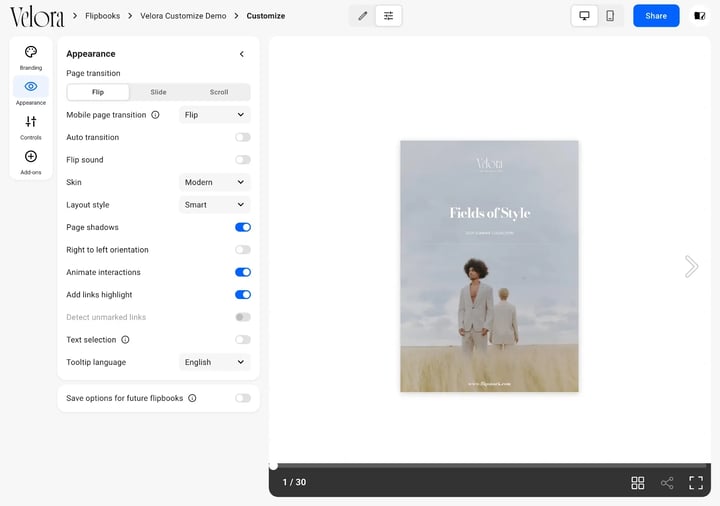Switch to the pencil edit mode
Screen dimensions: 720x506
[363, 16]
